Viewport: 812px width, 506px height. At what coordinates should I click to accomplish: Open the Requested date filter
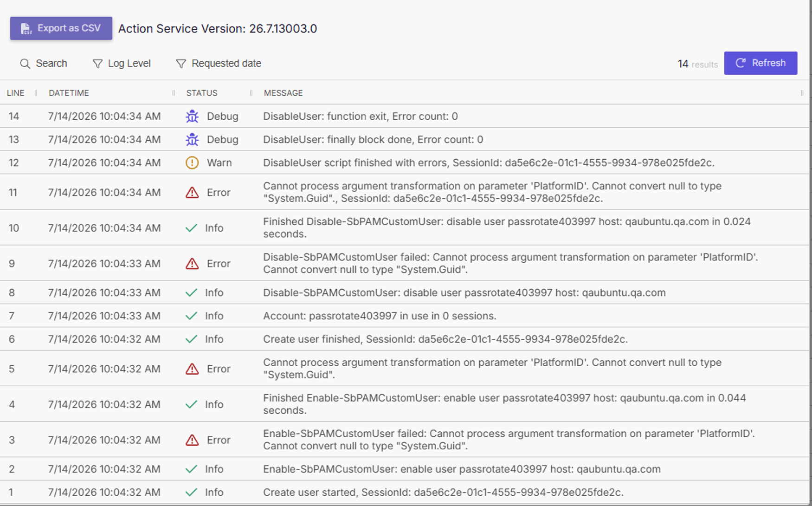click(219, 64)
